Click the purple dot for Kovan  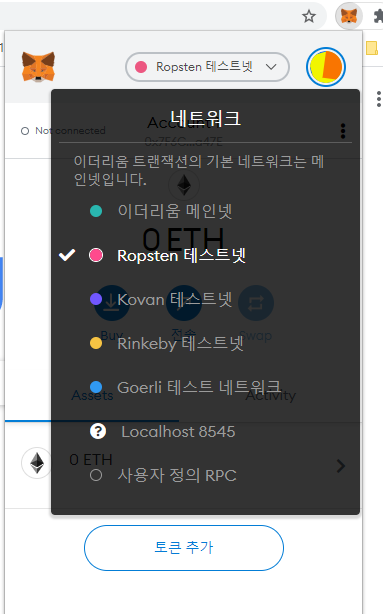96,299
